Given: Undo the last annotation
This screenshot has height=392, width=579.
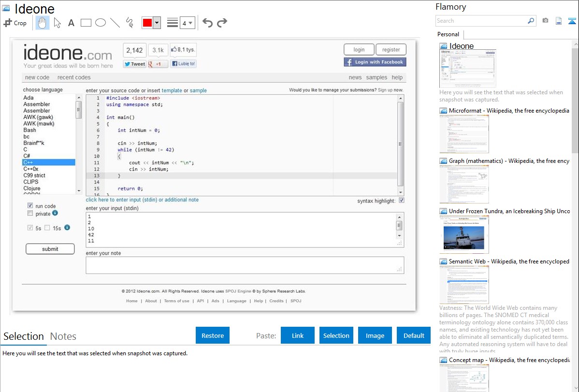Looking at the screenshot, I should tap(207, 23).
